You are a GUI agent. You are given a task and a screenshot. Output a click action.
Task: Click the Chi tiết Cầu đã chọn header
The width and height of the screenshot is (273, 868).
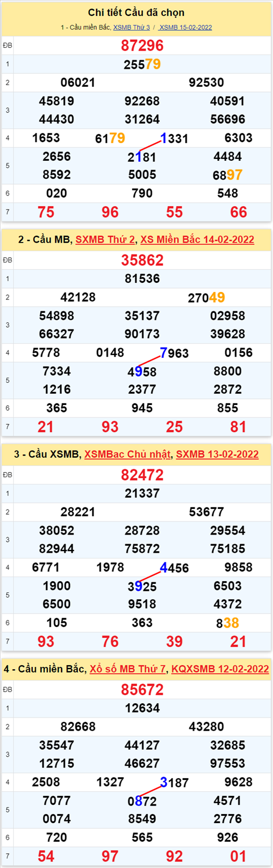pyautogui.click(x=136, y=12)
